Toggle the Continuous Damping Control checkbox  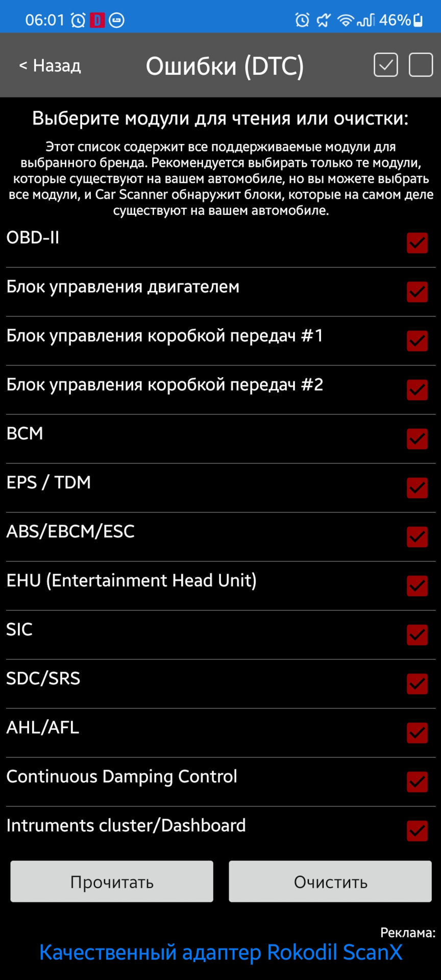coord(417,782)
